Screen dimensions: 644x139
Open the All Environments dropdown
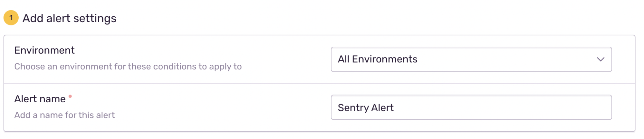[471, 60]
